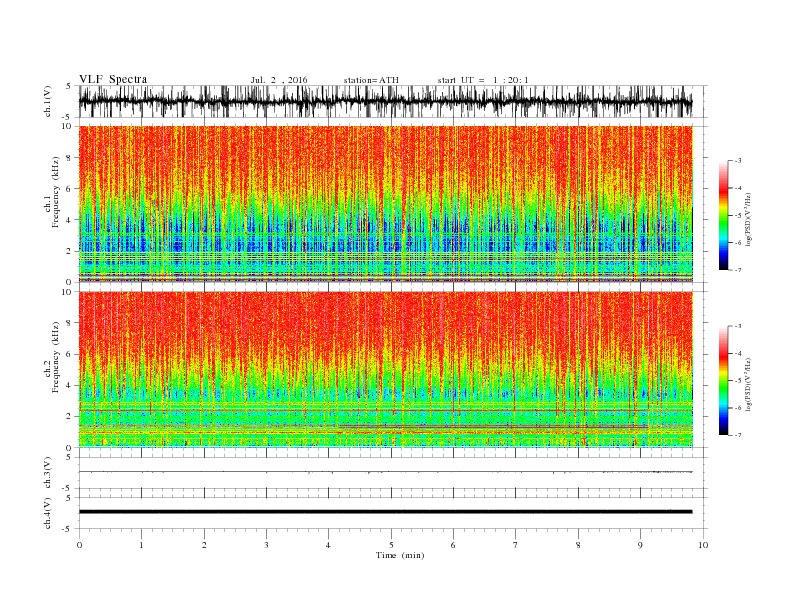Select the "Time (min)" axis title
792x612 pixels.
400,555
